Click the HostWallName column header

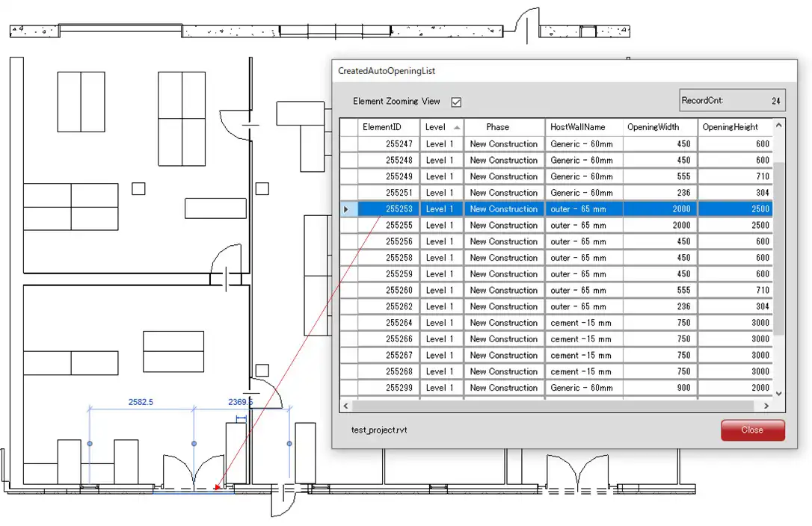pyautogui.click(x=582, y=127)
